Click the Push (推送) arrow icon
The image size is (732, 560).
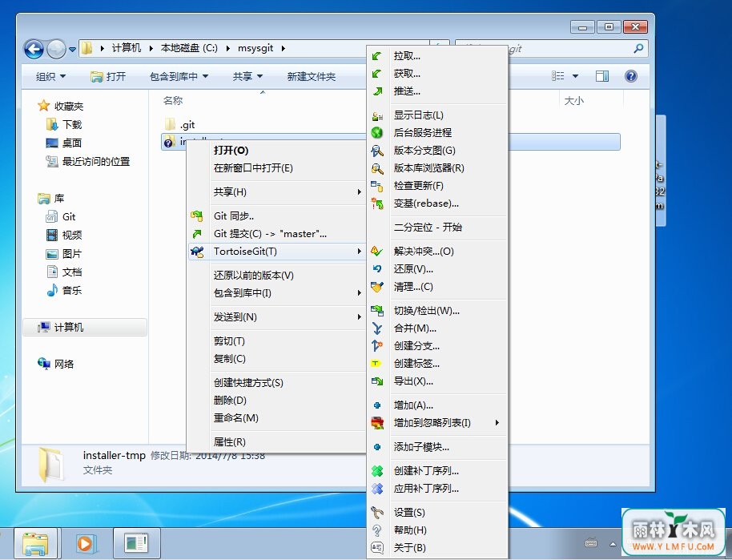376,91
